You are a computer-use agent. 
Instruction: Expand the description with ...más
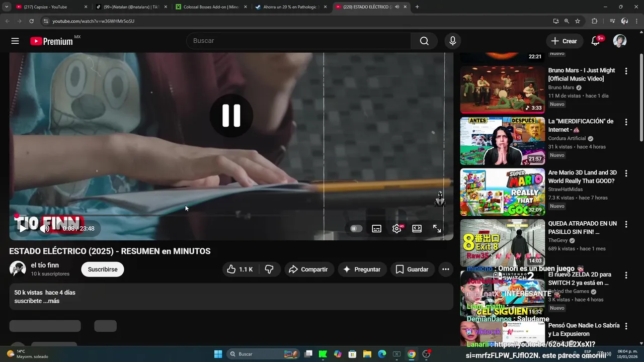point(51,301)
